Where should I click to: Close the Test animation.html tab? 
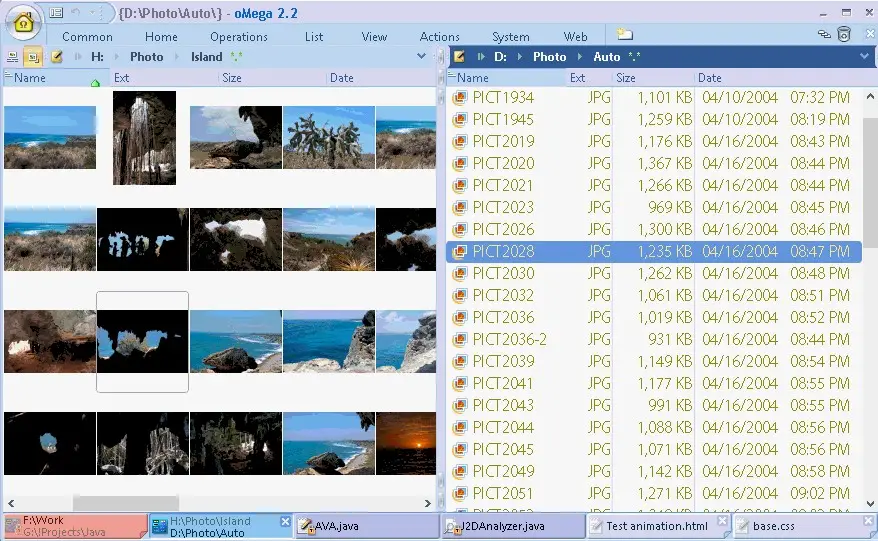pos(722,521)
